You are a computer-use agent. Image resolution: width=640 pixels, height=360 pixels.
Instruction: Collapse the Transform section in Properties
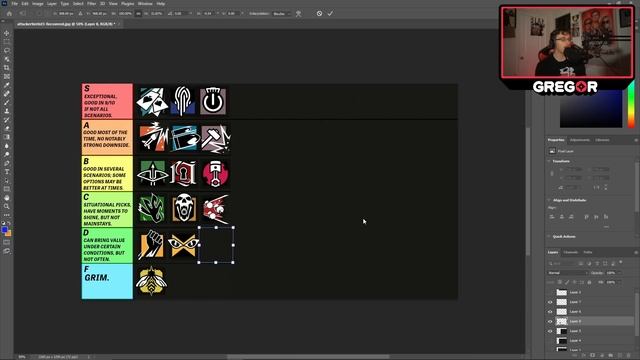pyautogui.click(x=549, y=161)
